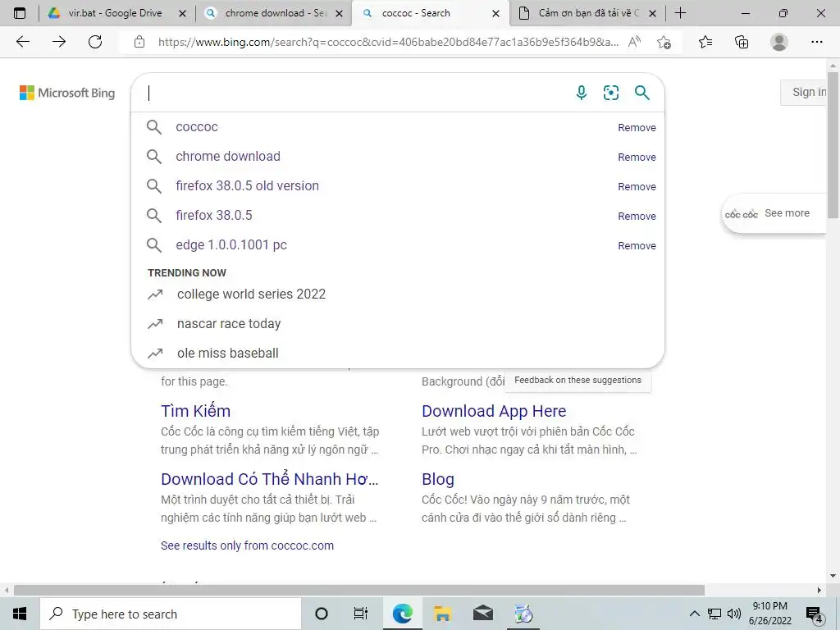
Task: Open Mail app from taskbar
Action: [483, 614]
